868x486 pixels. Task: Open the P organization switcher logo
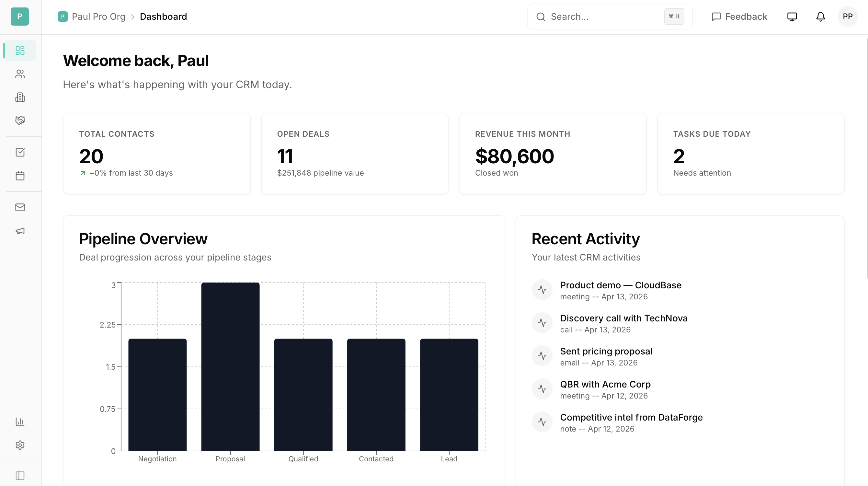(x=19, y=17)
